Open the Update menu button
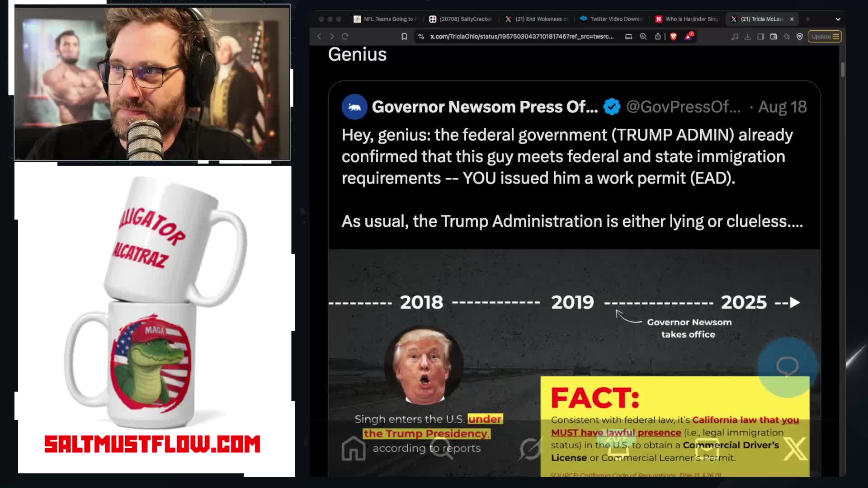The width and height of the screenshot is (868, 488). (x=825, y=37)
